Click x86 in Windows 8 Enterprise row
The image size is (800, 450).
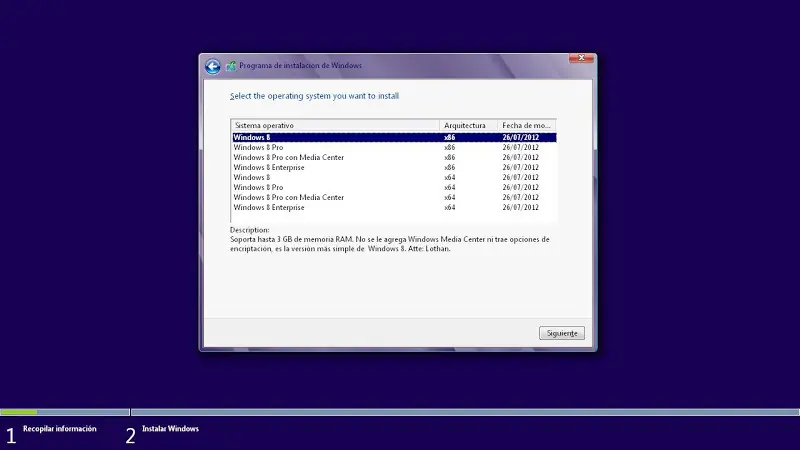point(449,167)
